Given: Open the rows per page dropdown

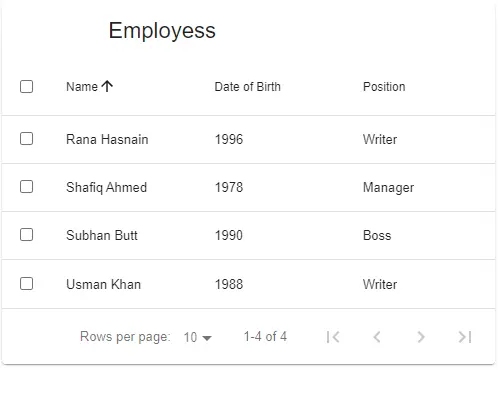Looking at the screenshot, I should tap(198, 337).
